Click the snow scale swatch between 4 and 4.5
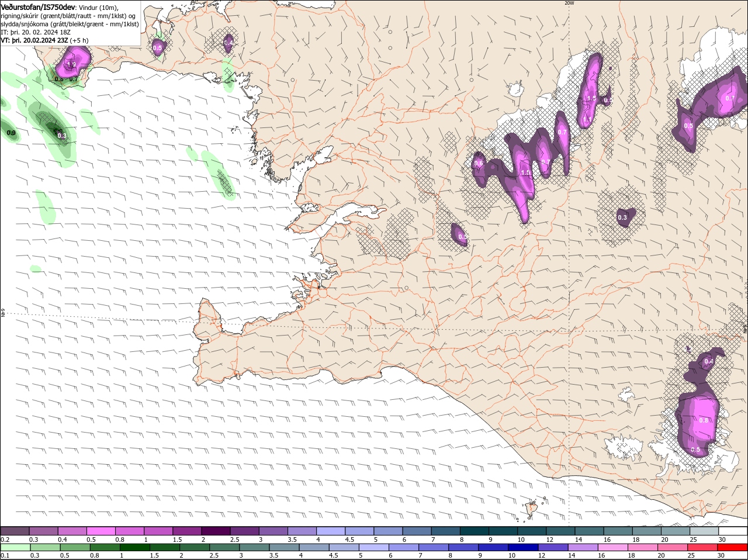748x560 pixels. click(x=330, y=531)
